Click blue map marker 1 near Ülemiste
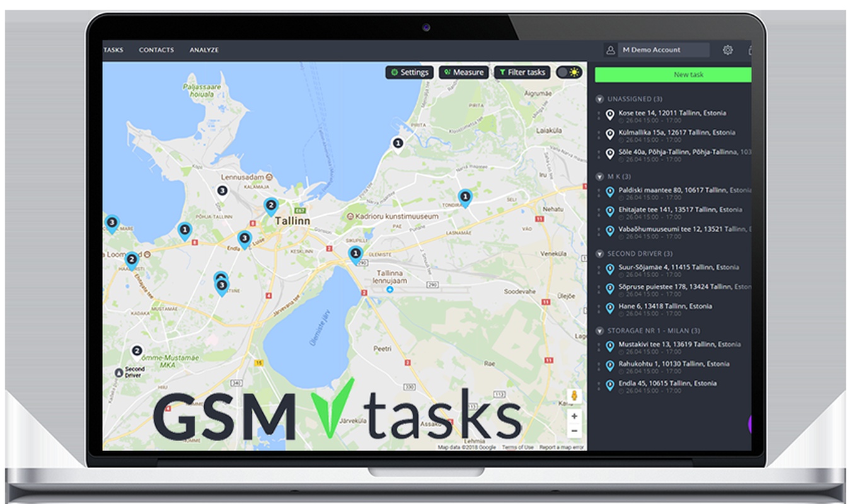 click(355, 255)
